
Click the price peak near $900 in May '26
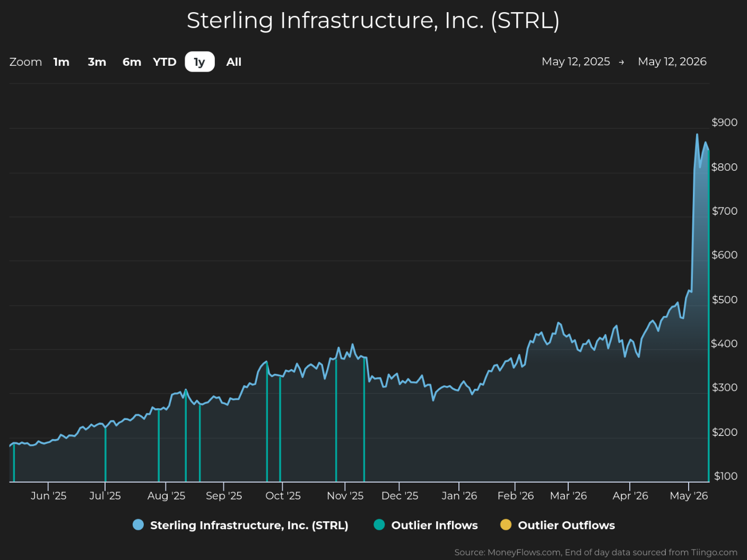click(x=697, y=135)
